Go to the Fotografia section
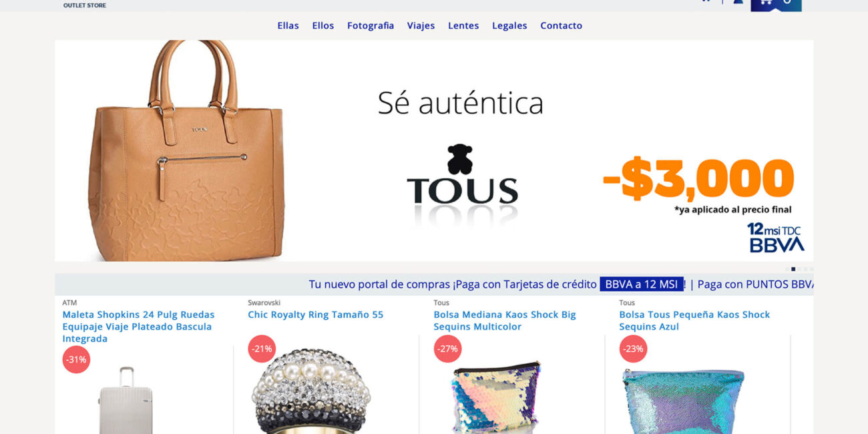The height and width of the screenshot is (434, 868). (371, 25)
